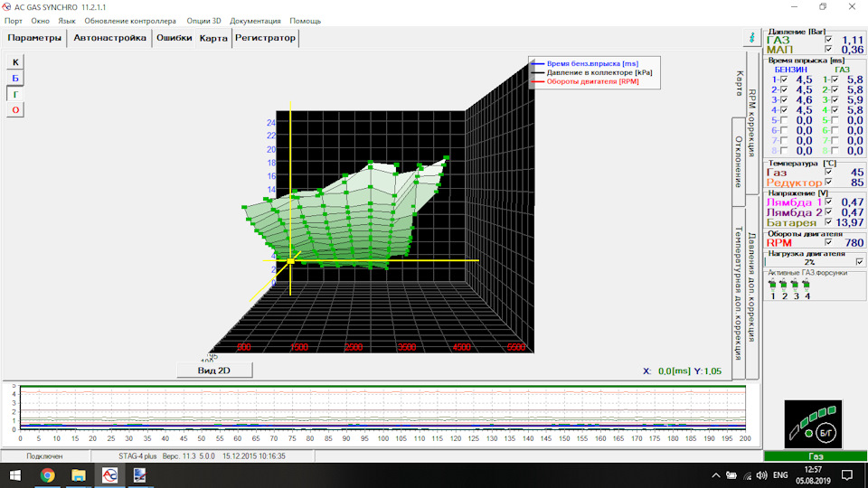Switch to the Автонастройка tab
The width and height of the screenshot is (868, 488).
coord(109,38)
